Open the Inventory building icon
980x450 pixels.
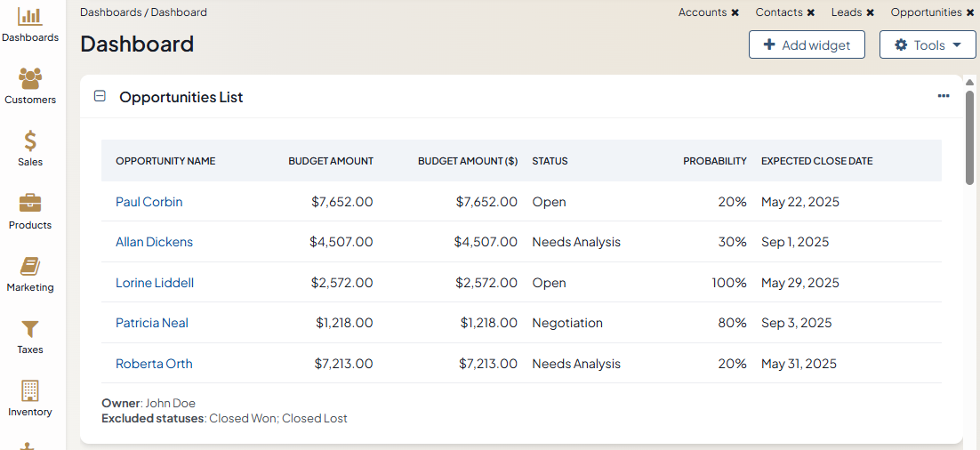point(30,391)
